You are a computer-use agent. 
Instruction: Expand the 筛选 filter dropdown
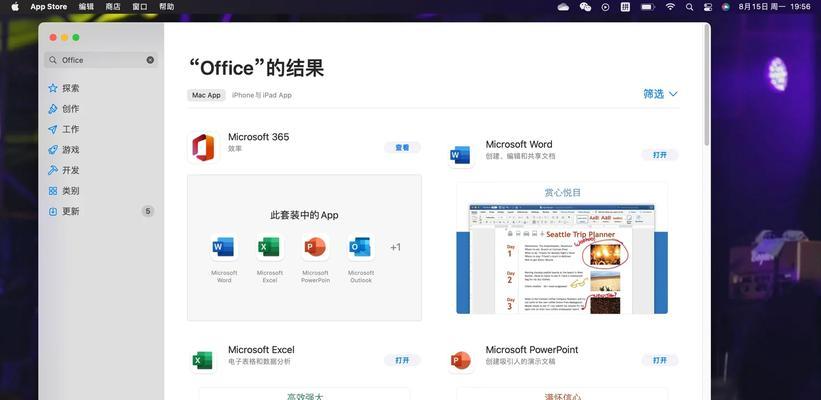point(660,94)
